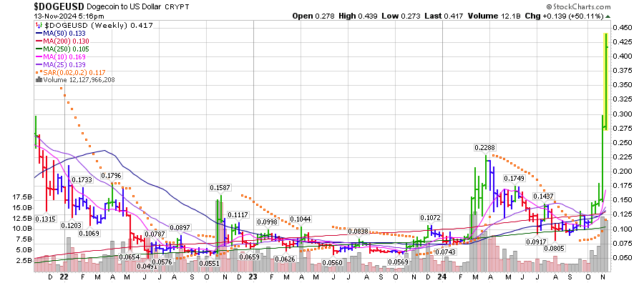Click the 0.0917 low price label
This screenshot has width=644, height=283.
pos(536,242)
